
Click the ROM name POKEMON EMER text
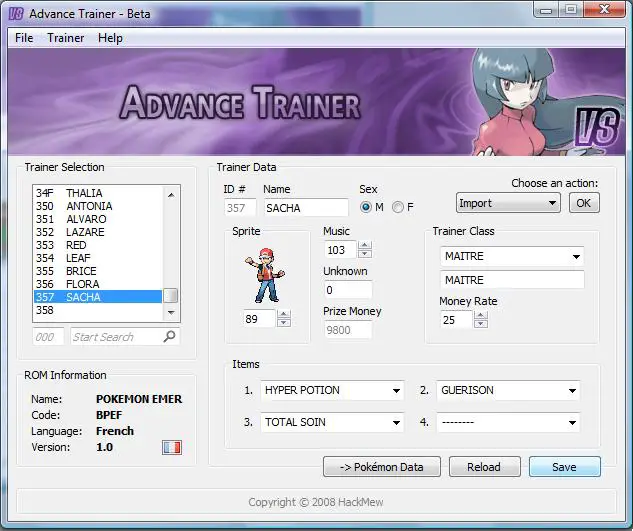point(139,399)
